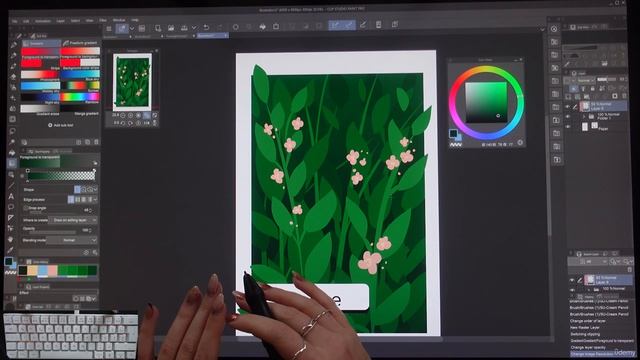Select Night sky gradient preset
This screenshot has height=360, width=640.
pos(40,97)
